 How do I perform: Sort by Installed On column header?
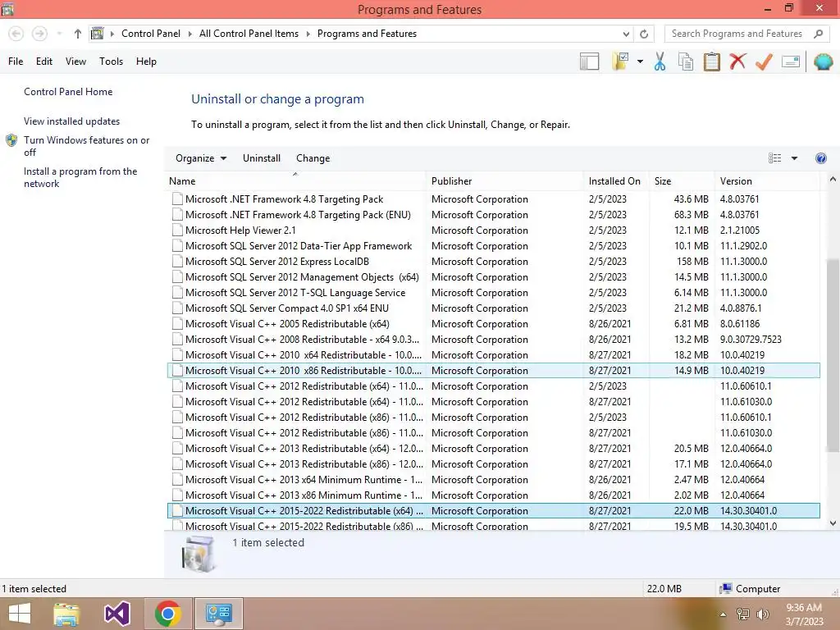[616, 181]
